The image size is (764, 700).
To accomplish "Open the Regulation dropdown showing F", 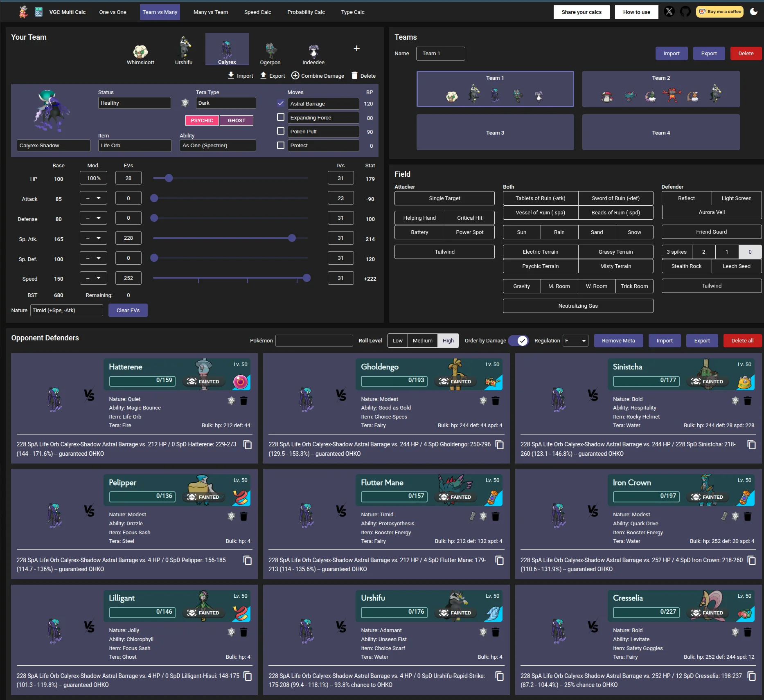I will coord(575,340).
